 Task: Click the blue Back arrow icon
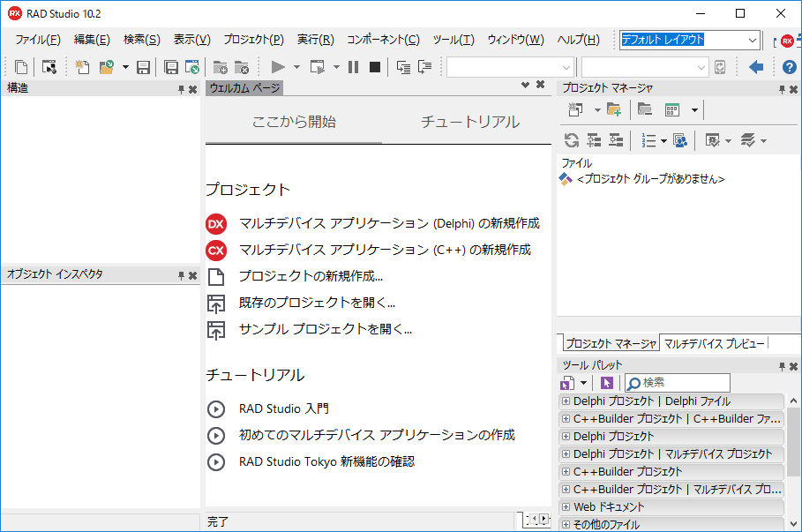point(756,67)
